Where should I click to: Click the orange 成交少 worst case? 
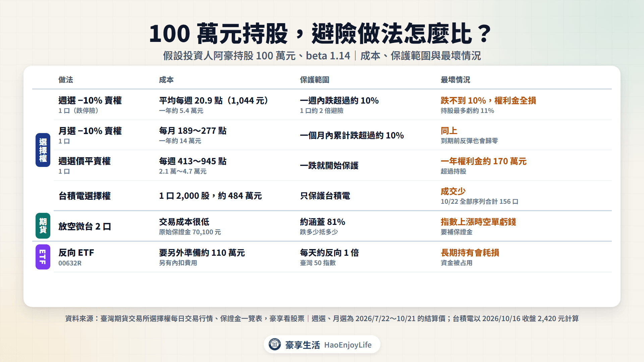tap(453, 191)
